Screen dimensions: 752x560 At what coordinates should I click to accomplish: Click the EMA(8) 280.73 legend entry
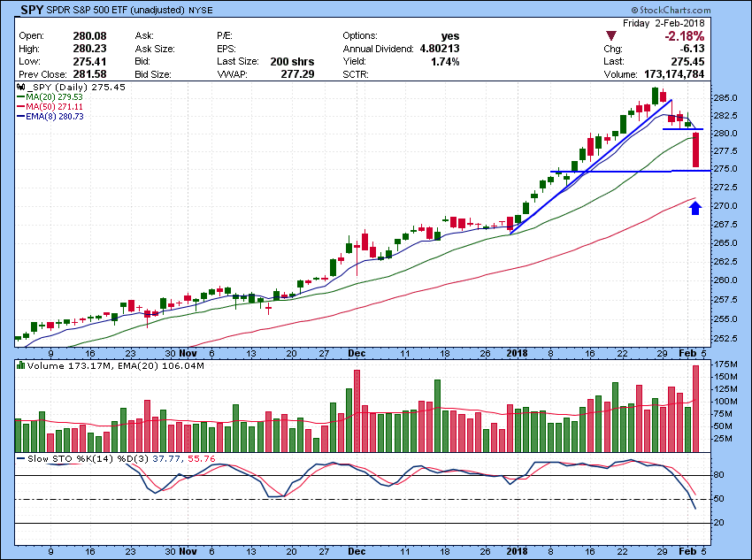[x=50, y=117]
